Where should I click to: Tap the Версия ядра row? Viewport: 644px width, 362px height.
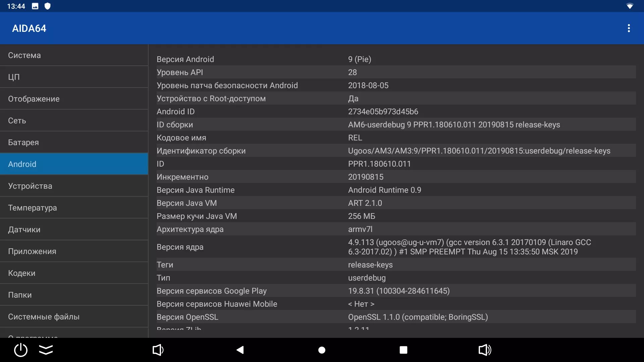pos(396,247)
